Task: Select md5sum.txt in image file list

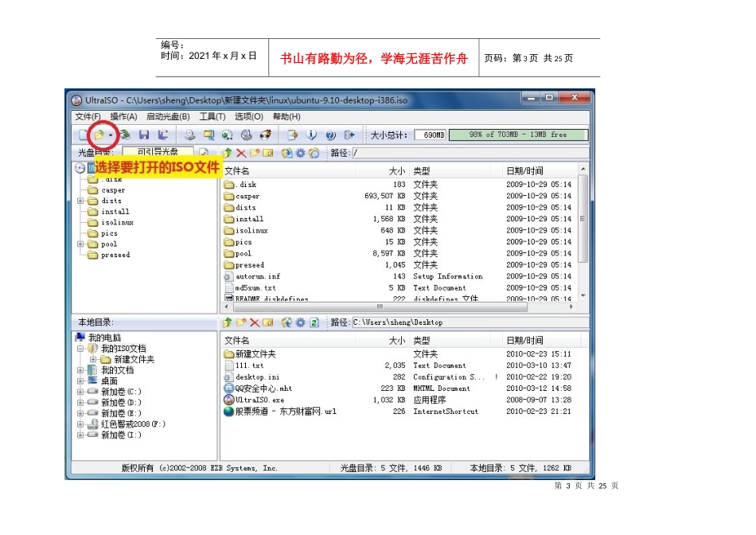Action: 251,288
